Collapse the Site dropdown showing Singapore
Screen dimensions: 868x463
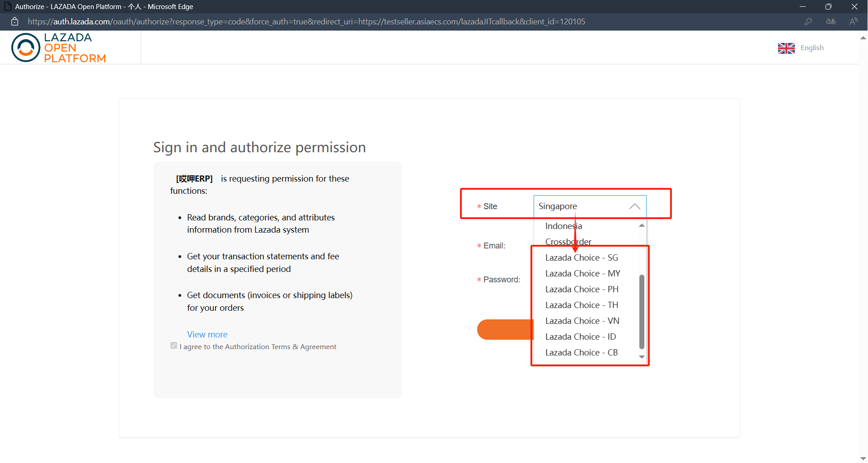tap(590, 206)
